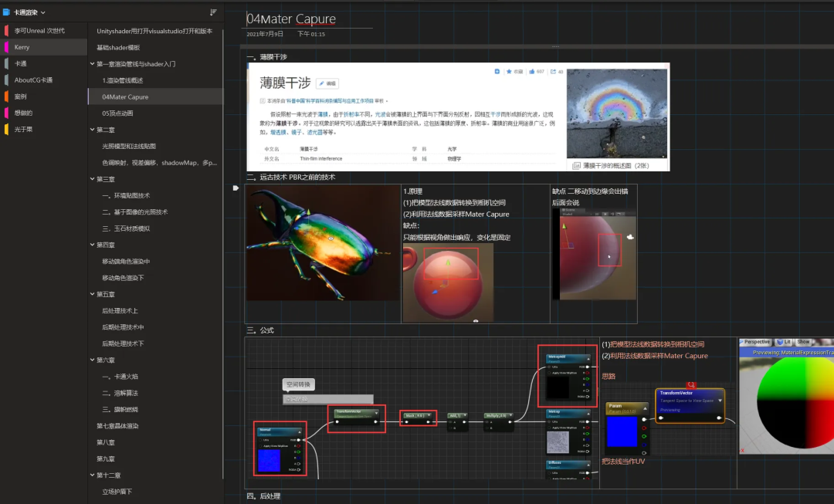
Task: Click the thumbs-up like icon showing 607
Action: point(531,71)
